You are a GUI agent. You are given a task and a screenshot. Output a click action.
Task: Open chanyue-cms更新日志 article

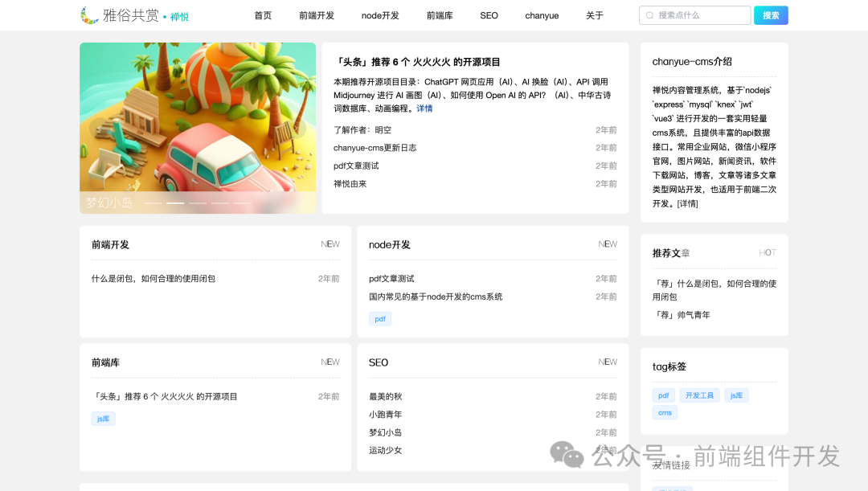375,148
